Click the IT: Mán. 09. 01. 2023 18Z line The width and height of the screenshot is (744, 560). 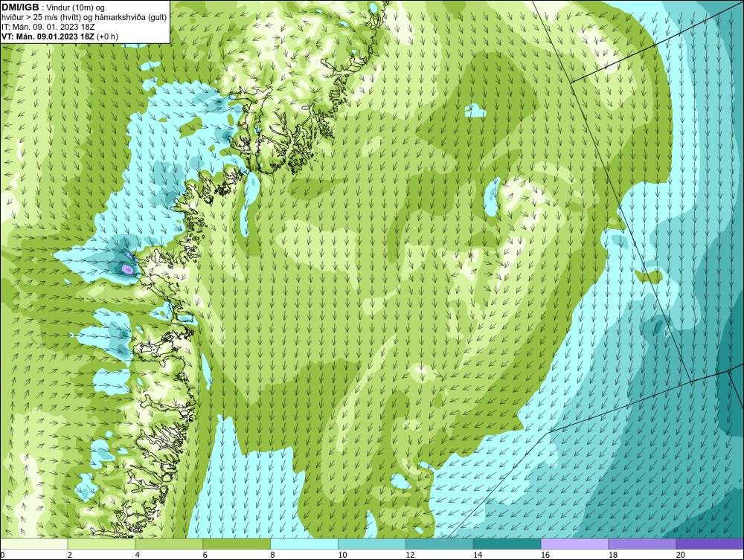click(48, 27)
